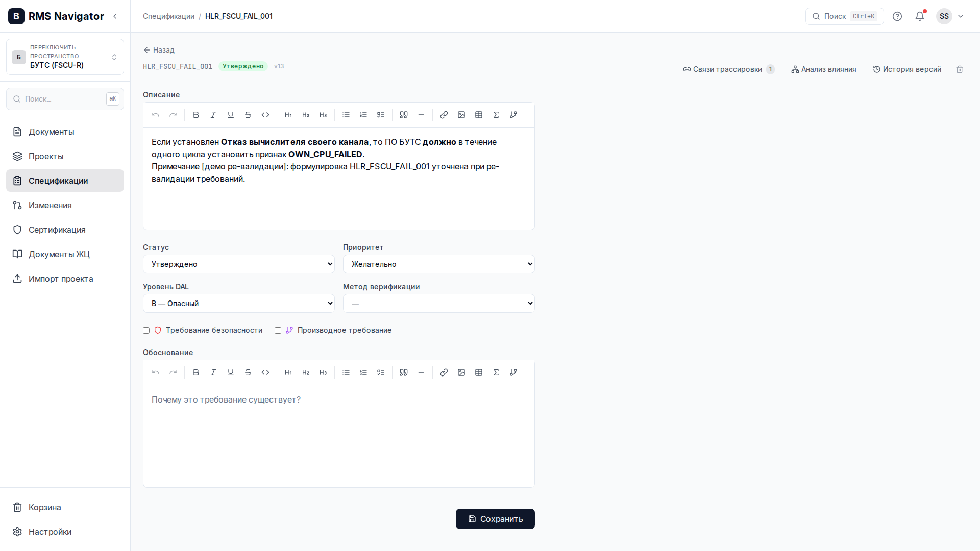Insert blockquote in Описание toolbar
This screenshot has height=551, width=980.
(x=404, y=115)
